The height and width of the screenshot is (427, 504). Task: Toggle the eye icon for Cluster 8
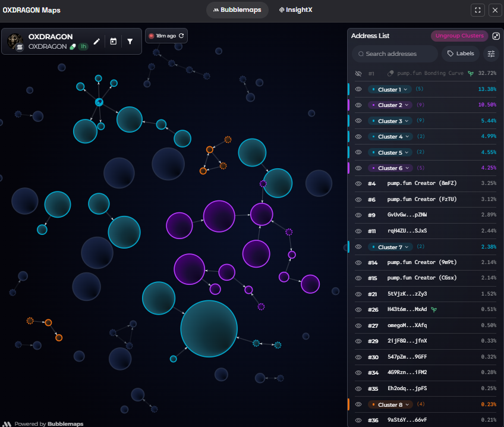[x=358, y=404]
